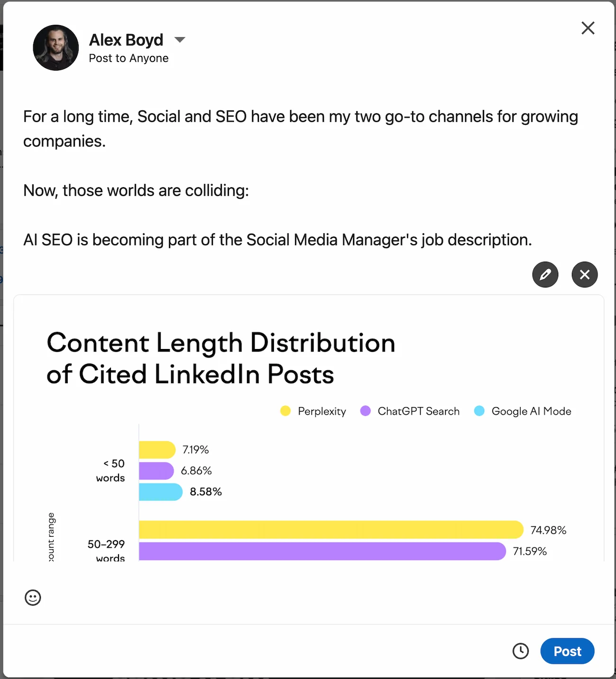
Task: Select the pencil icon to edit the image
Action: click(545, 275)
